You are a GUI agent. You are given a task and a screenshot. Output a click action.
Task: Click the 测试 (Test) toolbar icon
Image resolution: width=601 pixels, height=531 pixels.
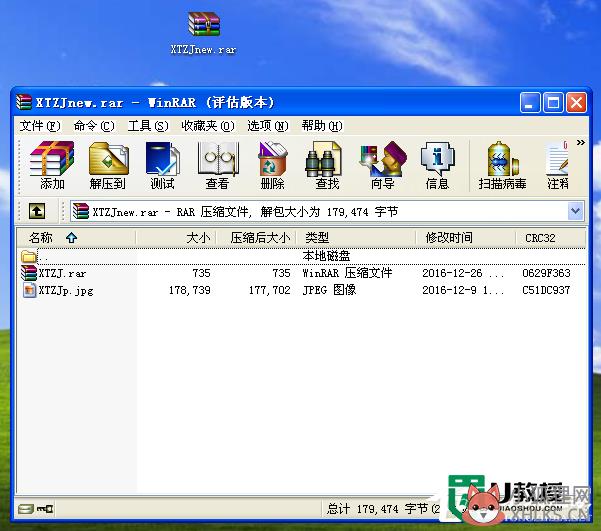coord(163,165)
